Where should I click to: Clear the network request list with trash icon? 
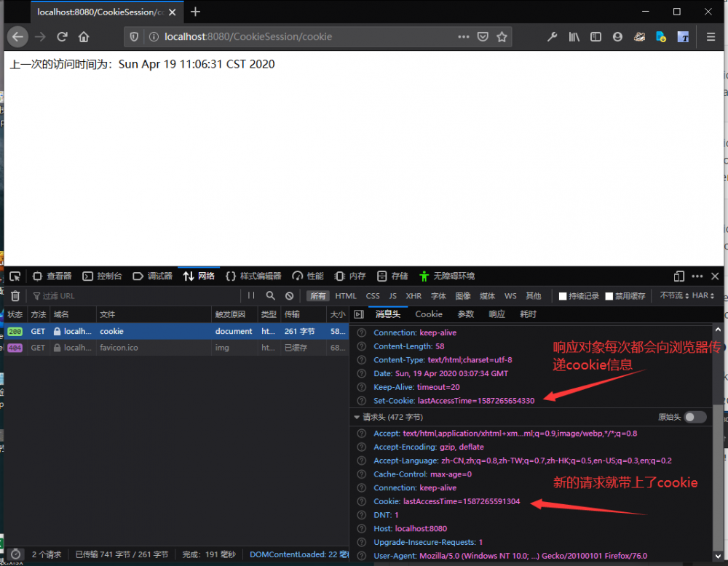pyautogui.click(x=15, y=296)
